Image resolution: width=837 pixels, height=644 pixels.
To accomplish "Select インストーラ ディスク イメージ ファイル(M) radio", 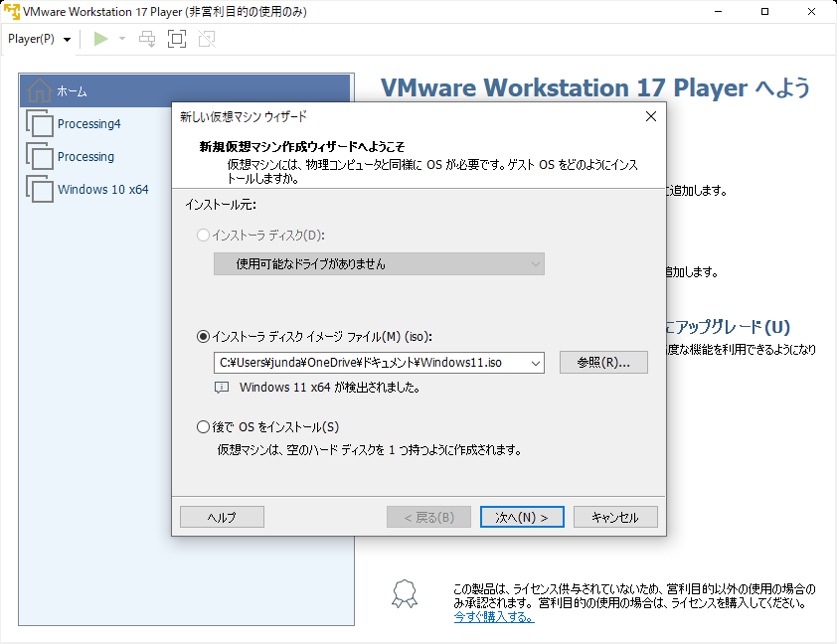I will pos(203,337).
